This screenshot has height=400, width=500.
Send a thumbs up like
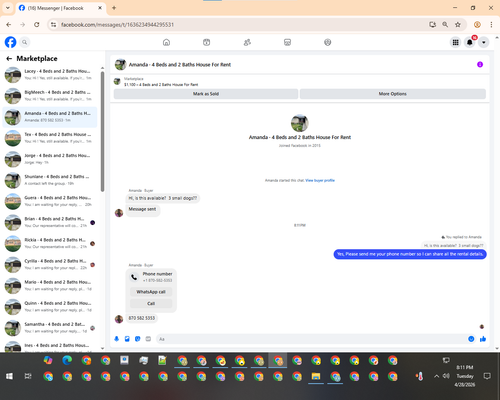coord(483,339)
